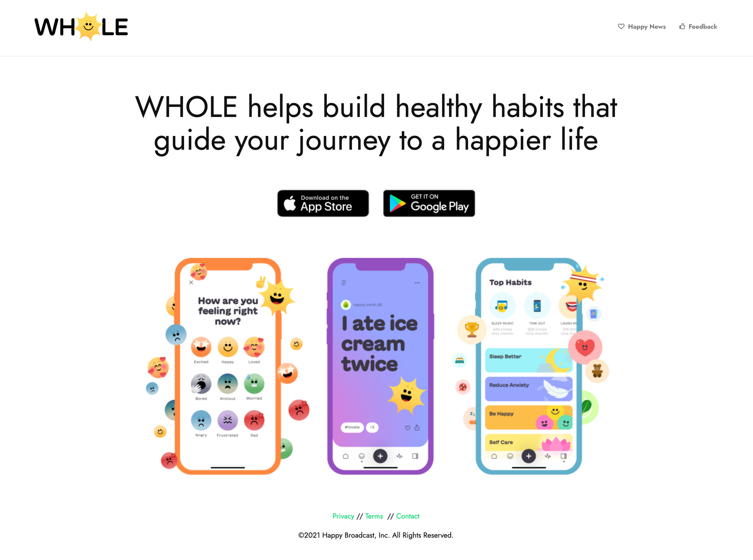
Task: Click the heart icon next to Happy News
Action: point(622,26)
